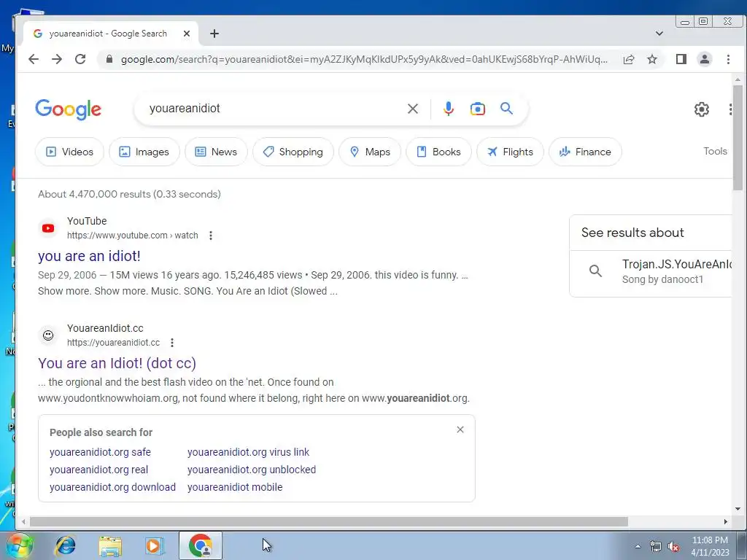The height and width of the screenshot is (560, 747).
Task: Open the Chrome side panel
Action: [681, 59]
